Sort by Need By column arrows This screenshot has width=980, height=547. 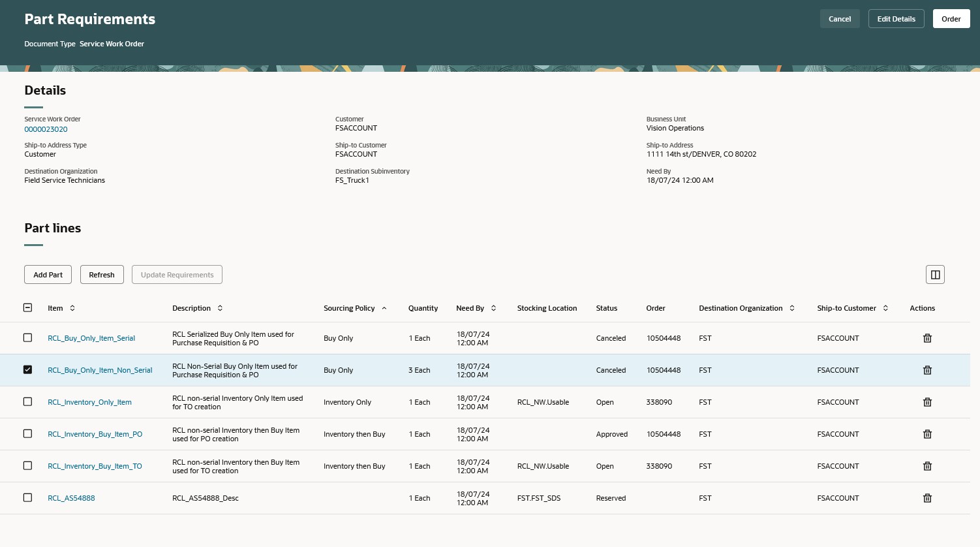click(x=493, y=308)
